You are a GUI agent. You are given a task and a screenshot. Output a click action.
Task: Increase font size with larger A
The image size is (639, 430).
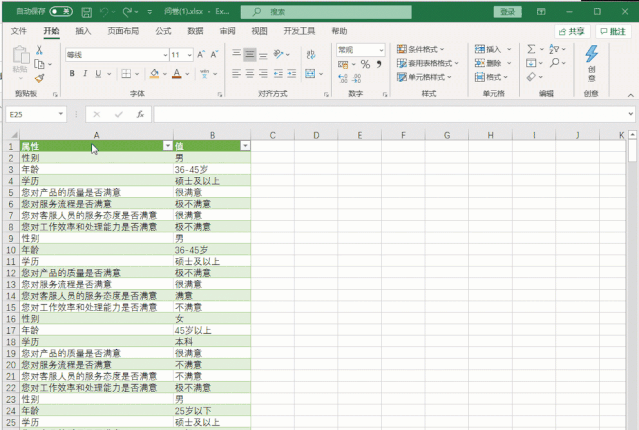point(201,55)
